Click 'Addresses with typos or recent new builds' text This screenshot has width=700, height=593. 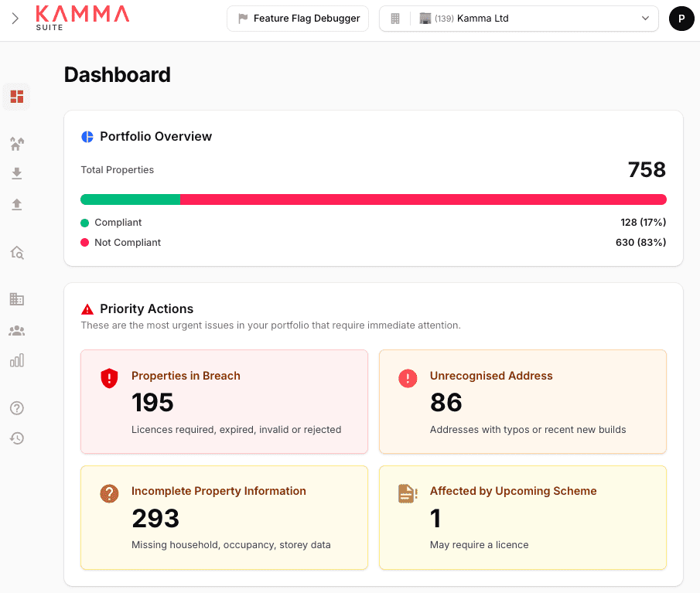coord(528,430)
